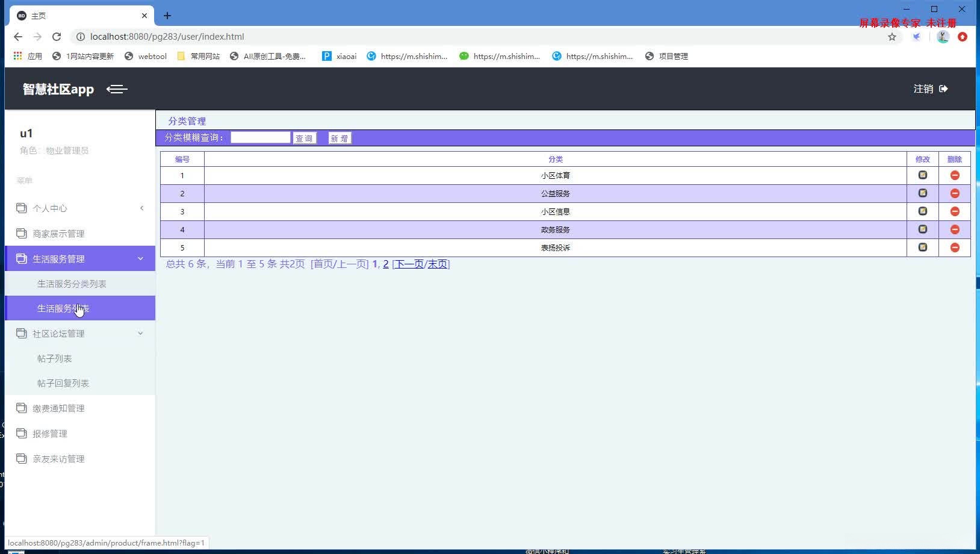Click the 编号 column header
This screenshot has width=980, height=554.
pos(182,159)
